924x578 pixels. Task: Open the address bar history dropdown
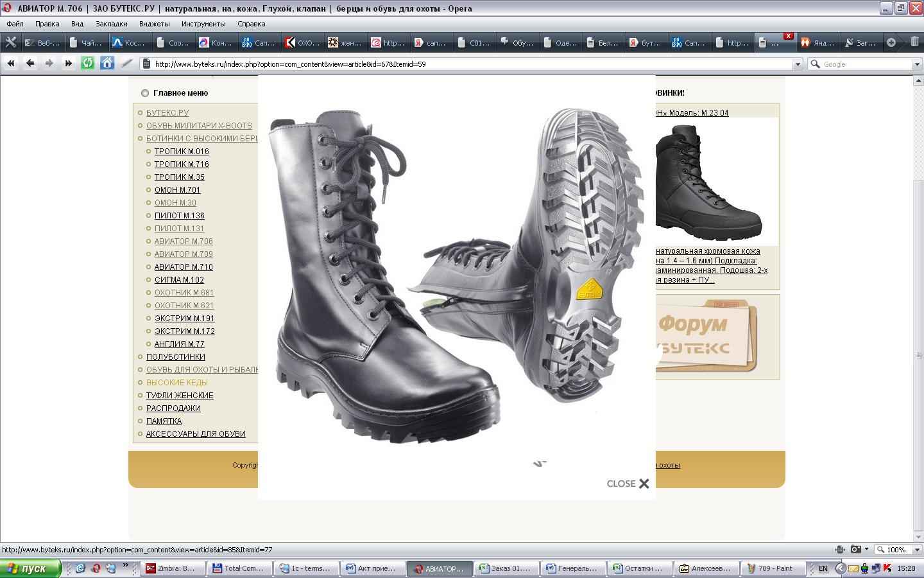pos(798,64)
